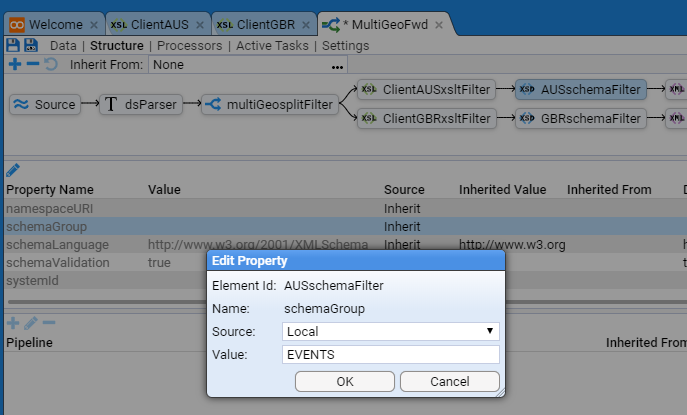Select the AUSschemaFilter pipeline element
The width and height of the screenshot is (687, 415).
coord(580,90)
